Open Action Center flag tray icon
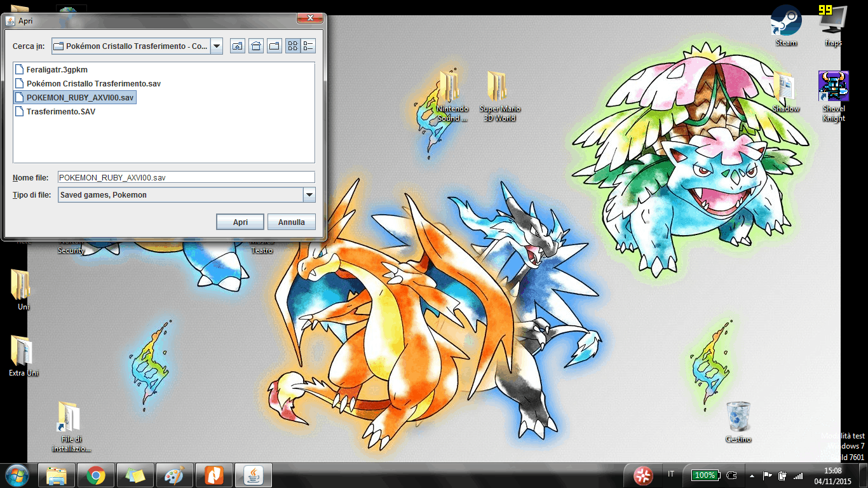This screenshot has height=488, width=868. coord(768,475)
